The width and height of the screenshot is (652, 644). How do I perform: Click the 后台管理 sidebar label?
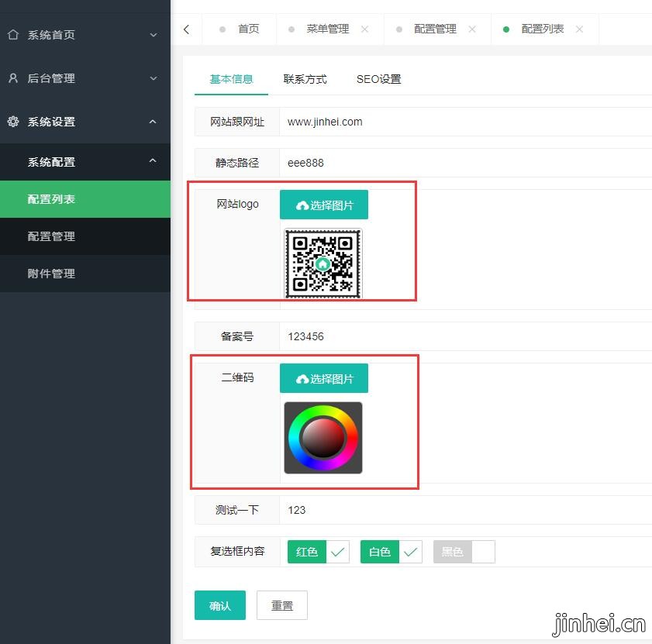coord(51,78)
